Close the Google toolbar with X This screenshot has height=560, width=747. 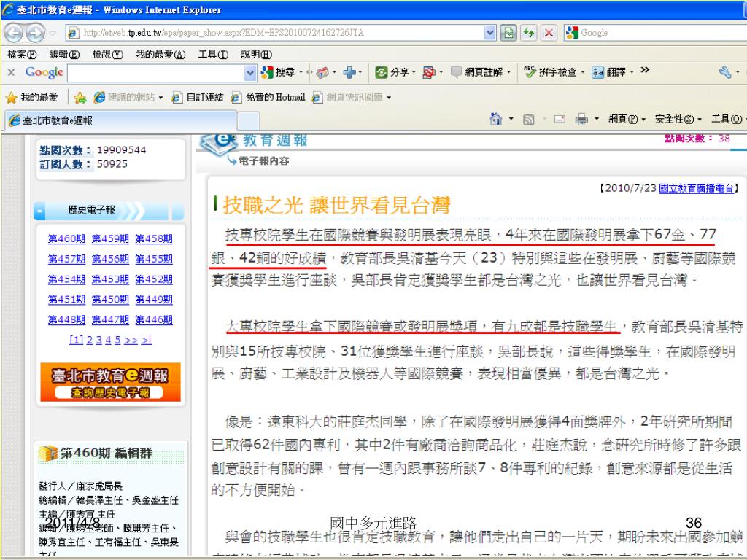click(12, 72)
